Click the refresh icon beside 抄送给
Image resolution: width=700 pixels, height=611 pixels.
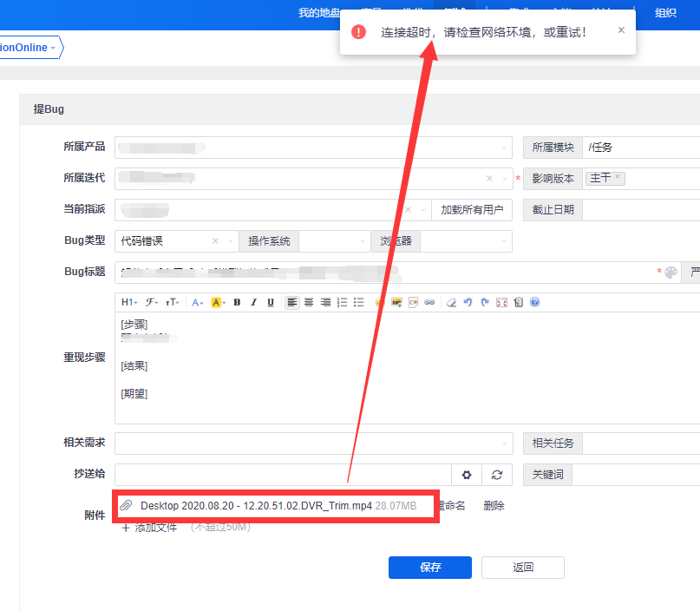(497, 475)
